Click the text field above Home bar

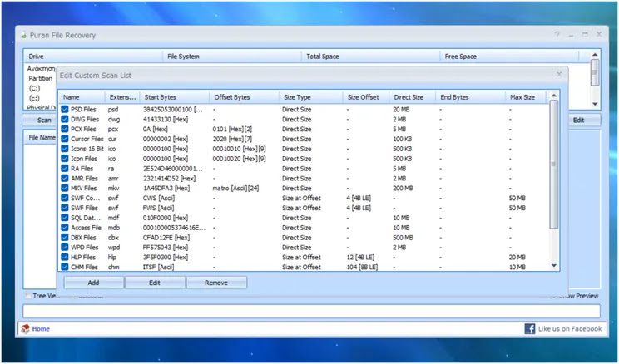311,311
